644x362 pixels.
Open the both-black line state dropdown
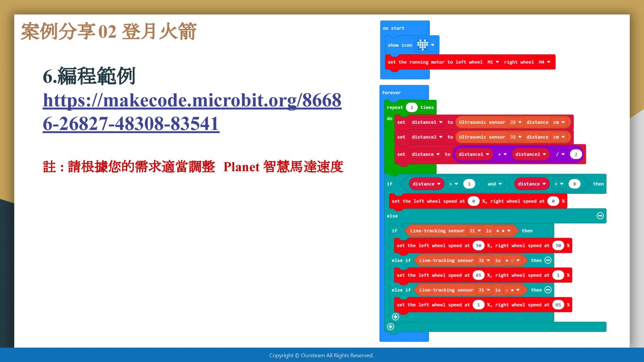click(504, 230)
